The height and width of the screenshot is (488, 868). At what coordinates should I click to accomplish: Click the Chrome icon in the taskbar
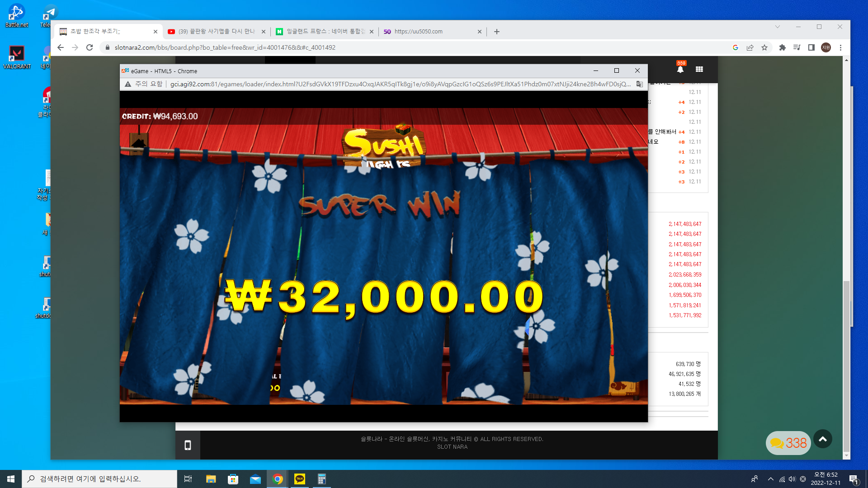click(278, 479)
